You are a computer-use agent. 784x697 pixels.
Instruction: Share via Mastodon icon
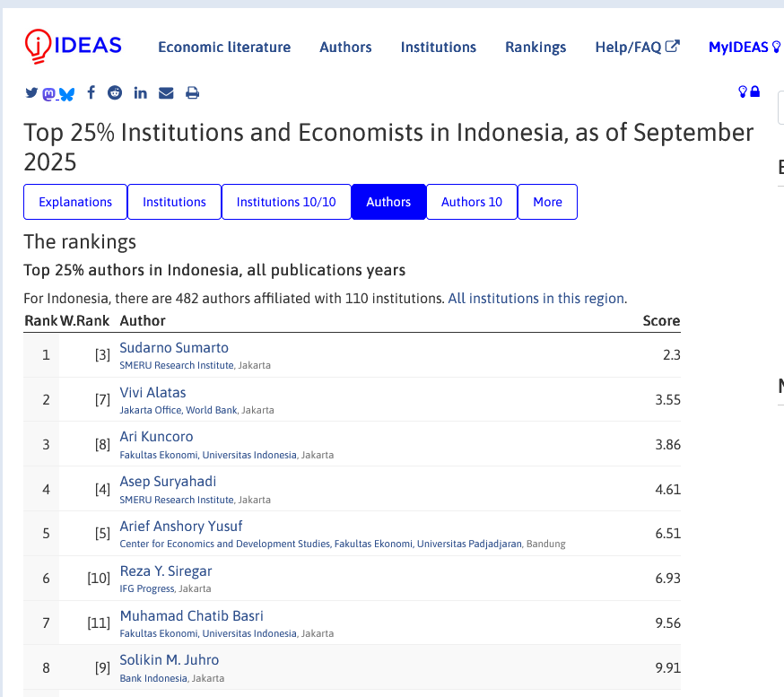click(x=48, y=94)
